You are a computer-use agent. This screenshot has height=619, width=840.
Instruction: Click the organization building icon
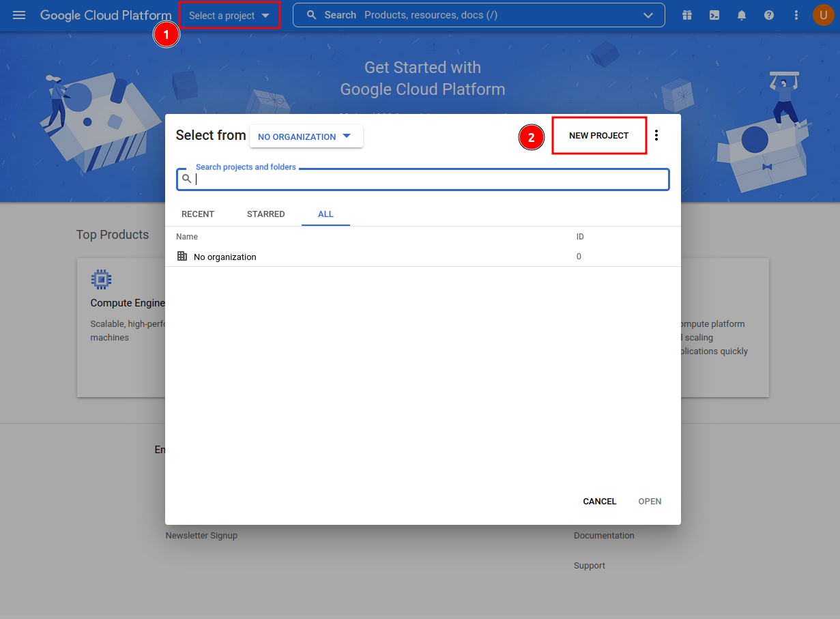click(x=182, y=256)
